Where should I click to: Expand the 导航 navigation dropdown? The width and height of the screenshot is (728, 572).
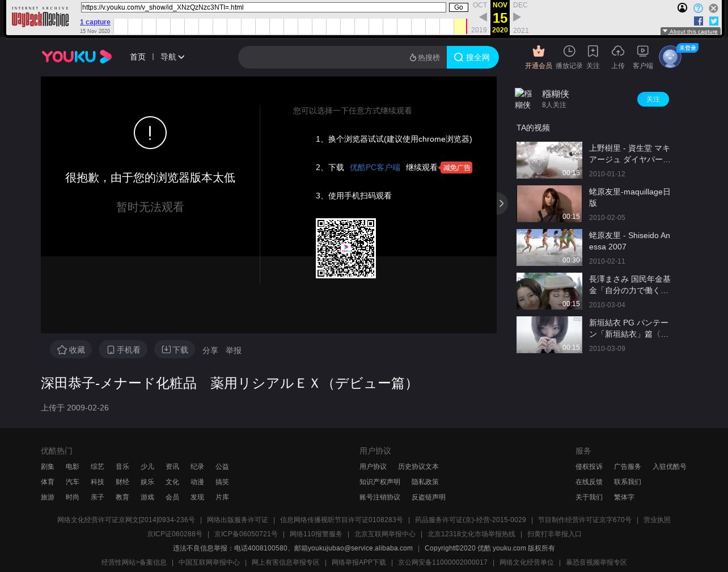[172, 57]
